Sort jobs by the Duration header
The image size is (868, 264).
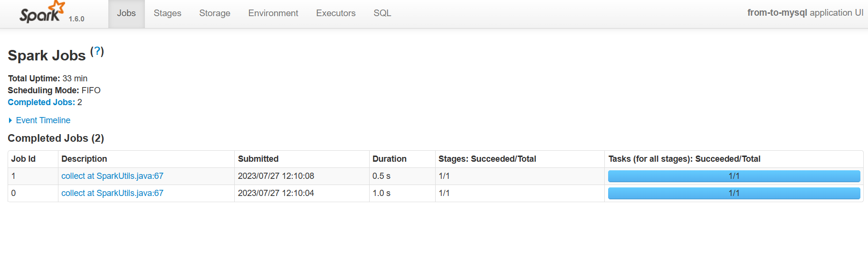click(389, 159)
